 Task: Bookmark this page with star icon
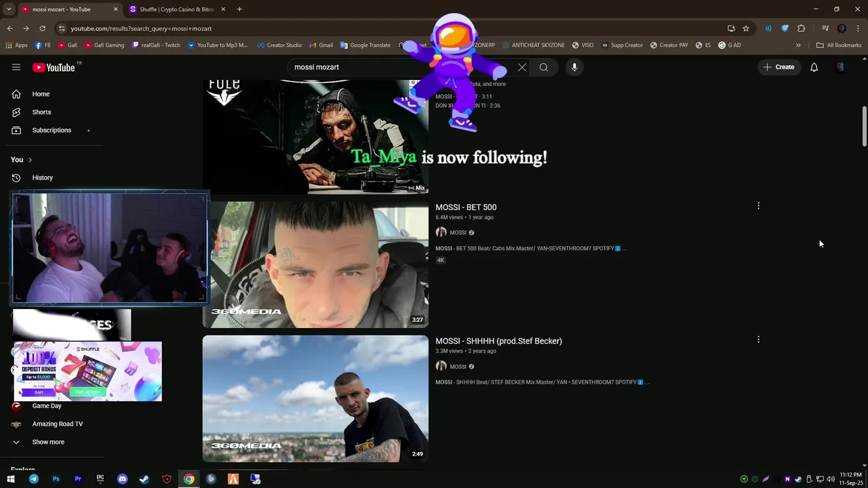pos(746,28)
